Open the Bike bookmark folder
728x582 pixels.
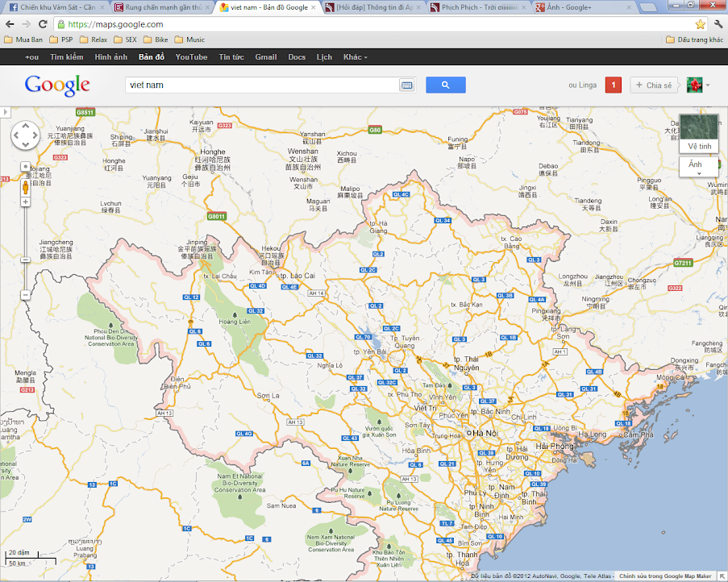(156, 39)
